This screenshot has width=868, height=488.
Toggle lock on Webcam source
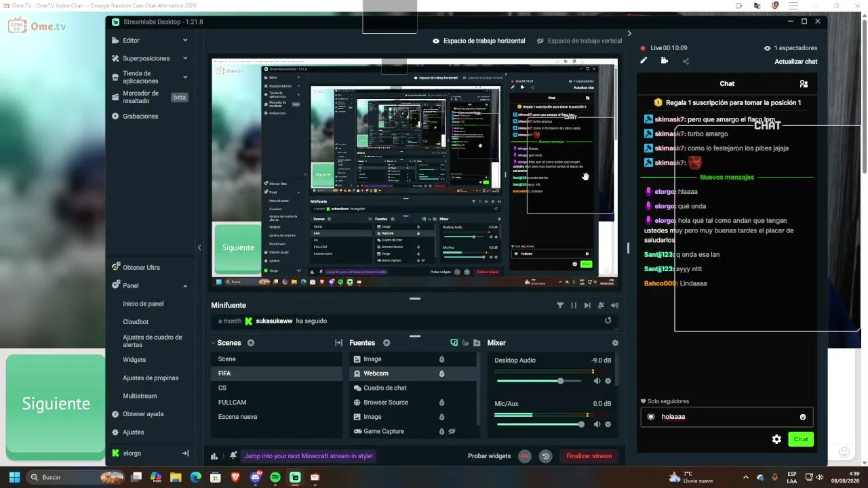[x=441, y=373]
